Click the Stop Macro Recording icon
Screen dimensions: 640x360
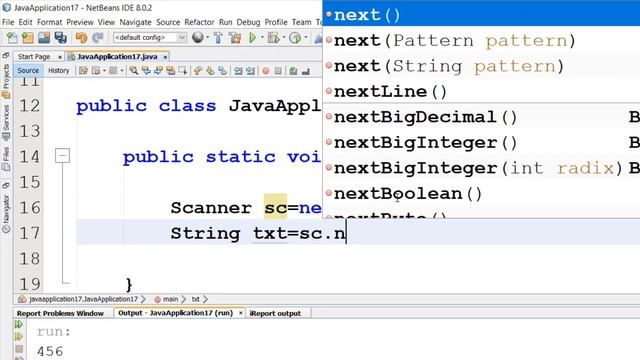278,71
